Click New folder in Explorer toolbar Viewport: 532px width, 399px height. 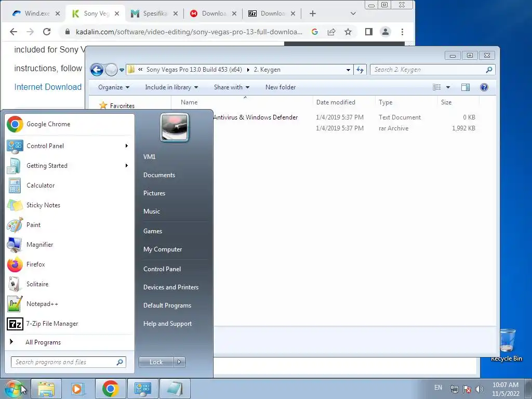281,87
